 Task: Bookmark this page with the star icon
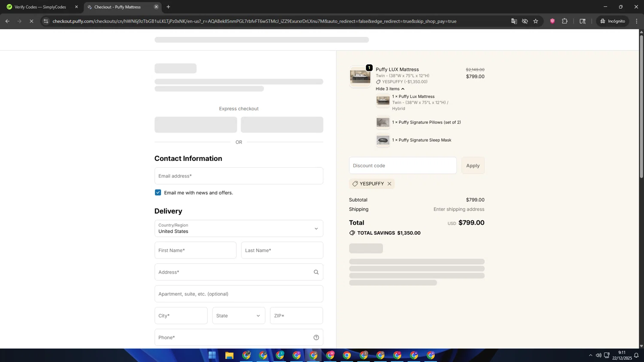point(536,21)
